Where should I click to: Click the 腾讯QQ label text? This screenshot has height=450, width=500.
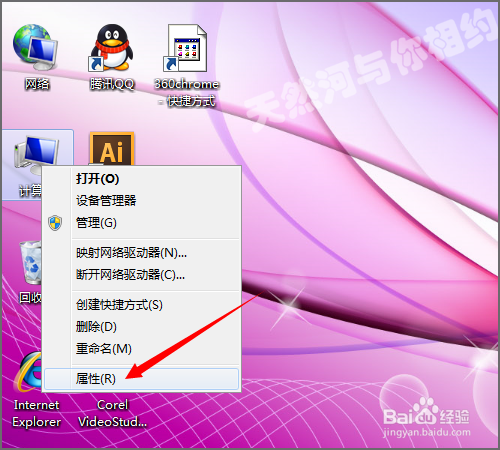(x=112, y=84)
